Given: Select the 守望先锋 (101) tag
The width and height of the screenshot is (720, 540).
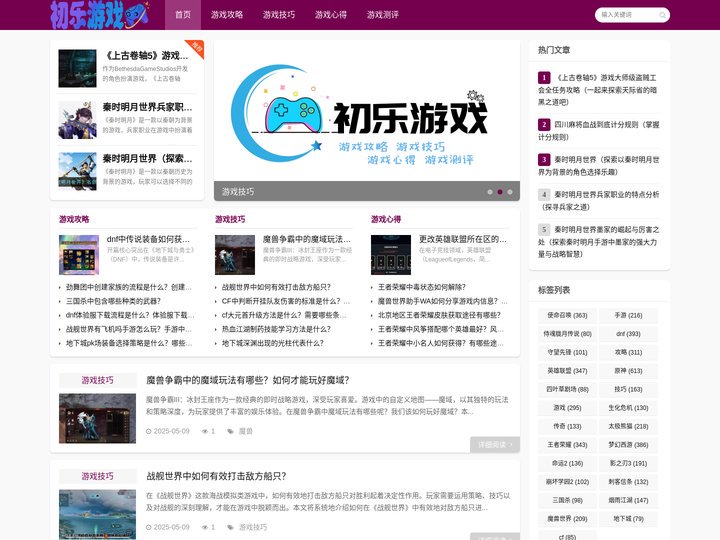Looking at the screenshot, I should tap(567, 352).
